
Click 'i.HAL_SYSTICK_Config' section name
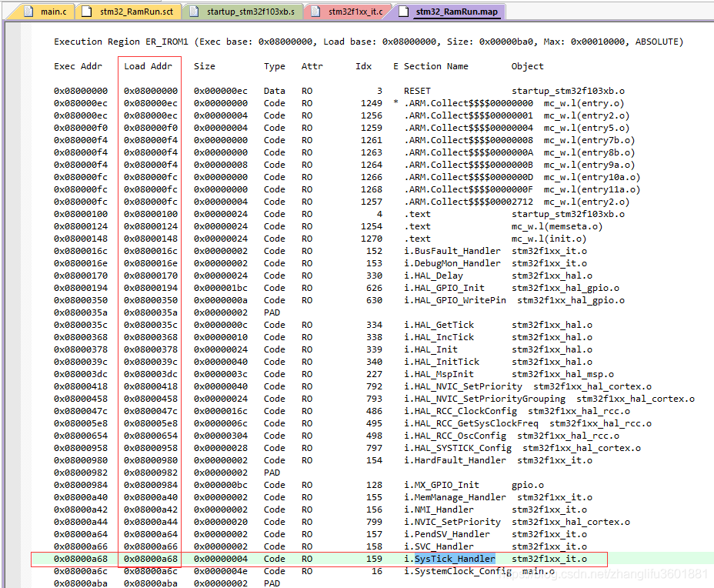(458, 447)
